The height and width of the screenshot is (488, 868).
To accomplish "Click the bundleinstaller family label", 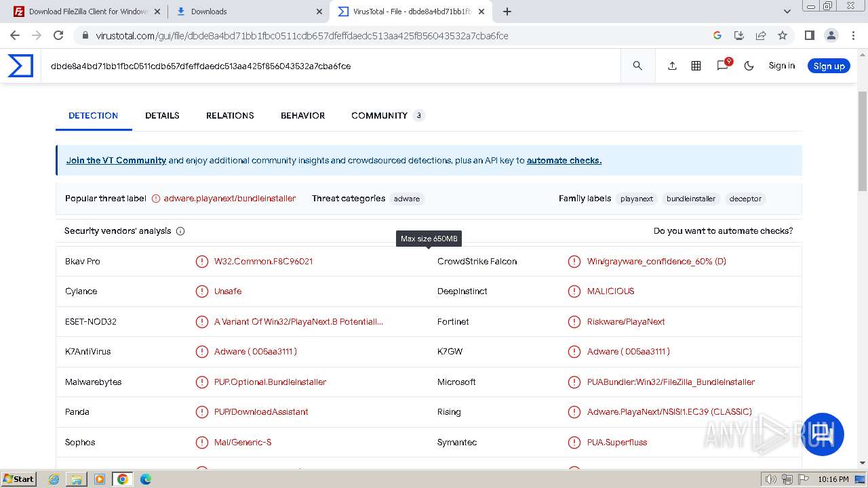I will [691, 199].
